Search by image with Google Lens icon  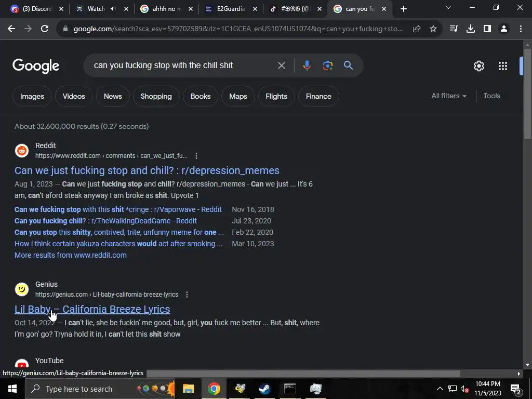click(328, 65)
